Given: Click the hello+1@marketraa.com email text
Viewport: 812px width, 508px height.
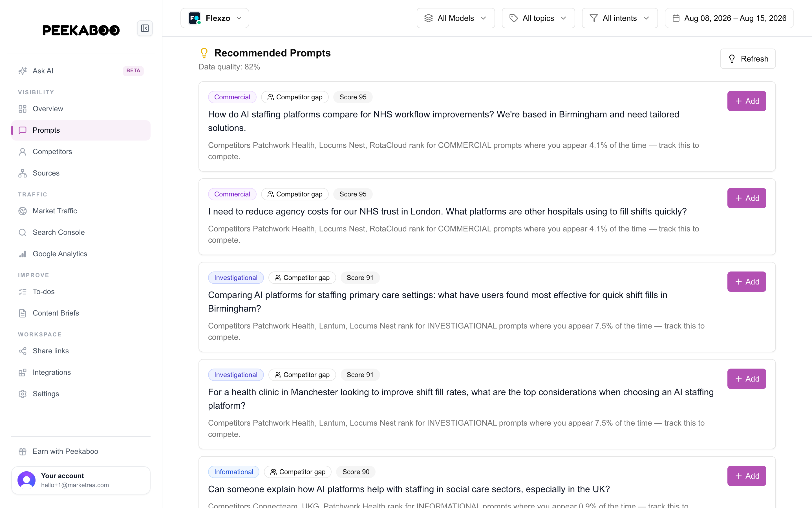Looking at the screenshot, I should pyautogui.click(x=75, y=485).
